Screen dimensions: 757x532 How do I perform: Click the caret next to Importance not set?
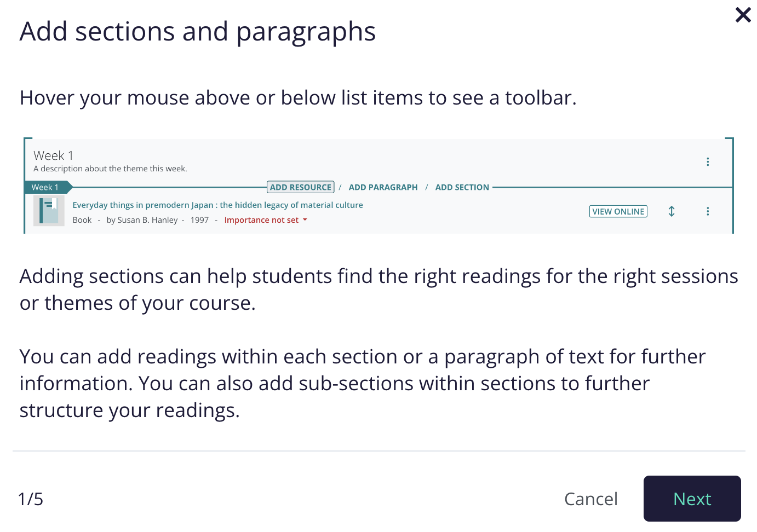(x=305, y=220)
